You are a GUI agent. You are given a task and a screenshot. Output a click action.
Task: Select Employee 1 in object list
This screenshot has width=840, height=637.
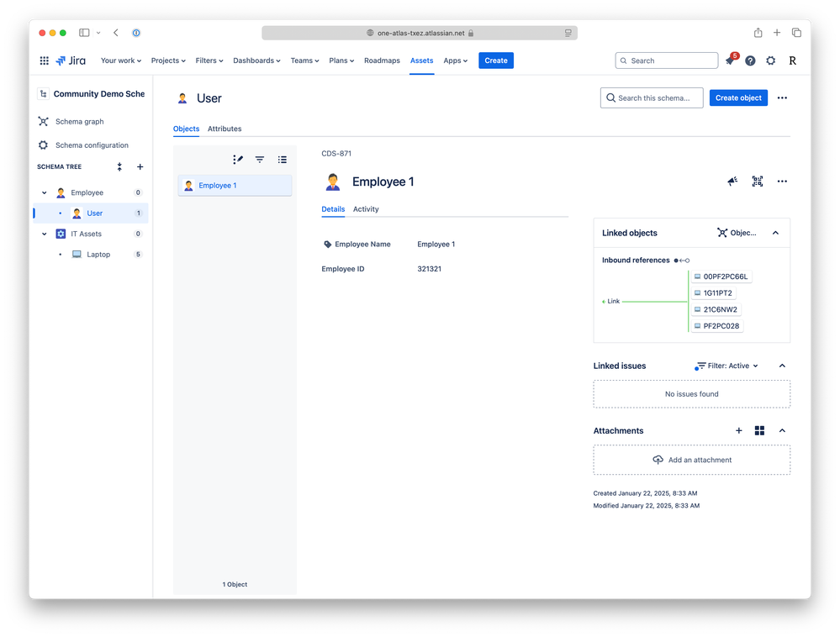(235, 186)
